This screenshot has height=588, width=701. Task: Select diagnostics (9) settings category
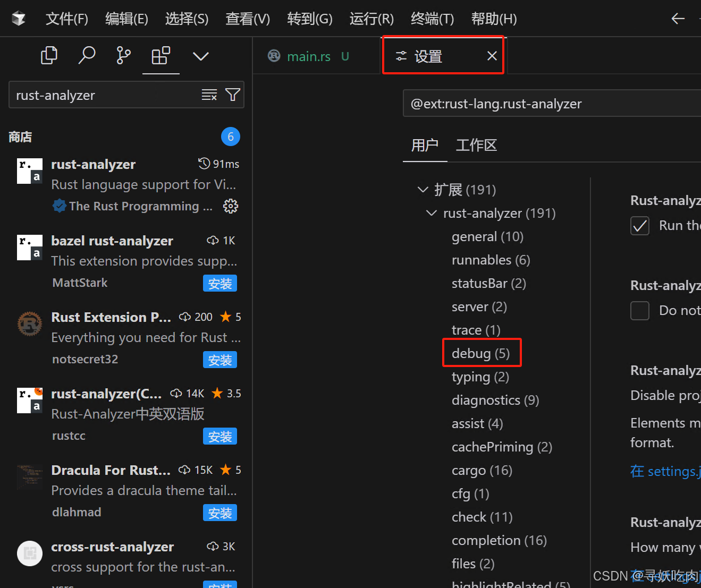click(495, 400)
